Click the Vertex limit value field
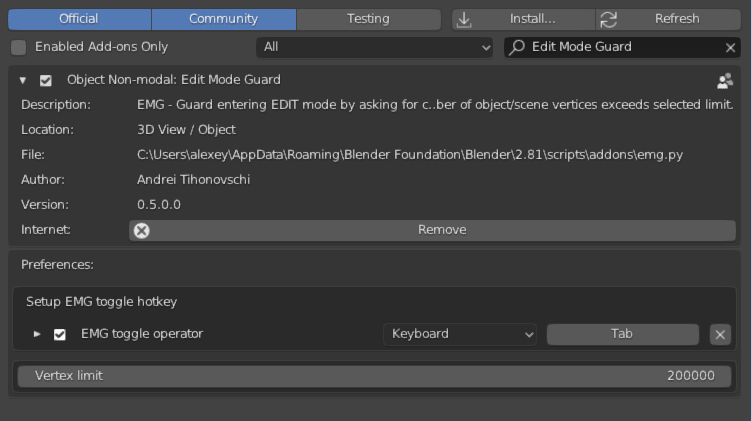Viewport: 752px width, 421px height. click(x=376, y=376)
